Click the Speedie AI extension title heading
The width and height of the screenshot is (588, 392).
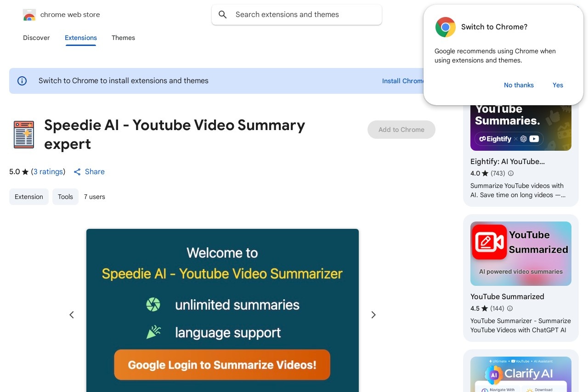pos(175,134)
